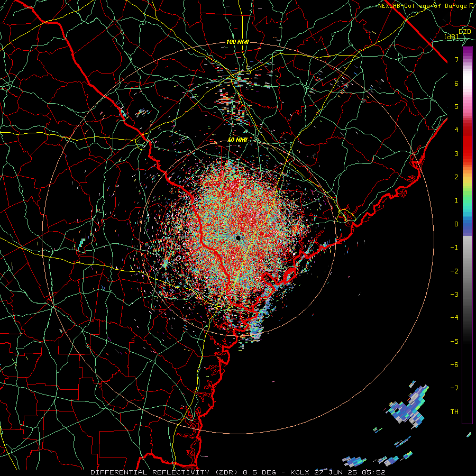Click the 6 value on the color scale
This screenshot has width=476, height=476.
point(456,83)
